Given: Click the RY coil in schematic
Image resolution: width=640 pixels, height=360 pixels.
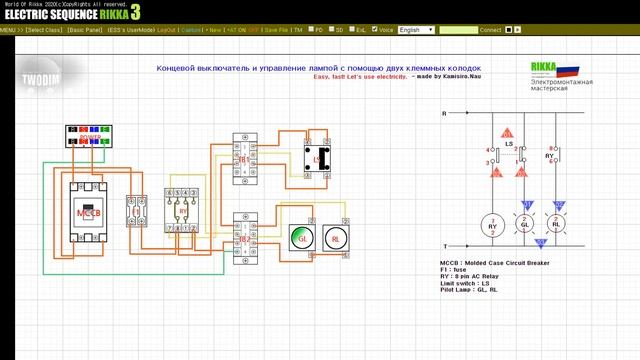Looking at the screenshot, I should (x=493, y=226).
